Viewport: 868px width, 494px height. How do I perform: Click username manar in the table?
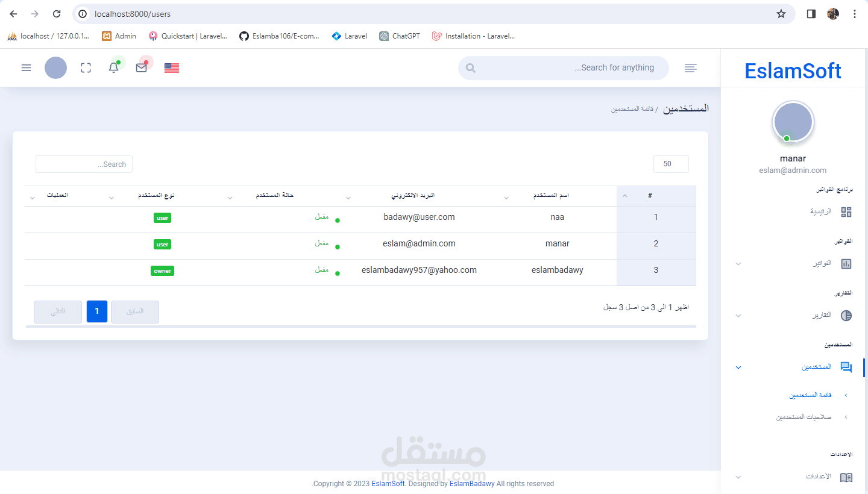[x=558, y=243]
